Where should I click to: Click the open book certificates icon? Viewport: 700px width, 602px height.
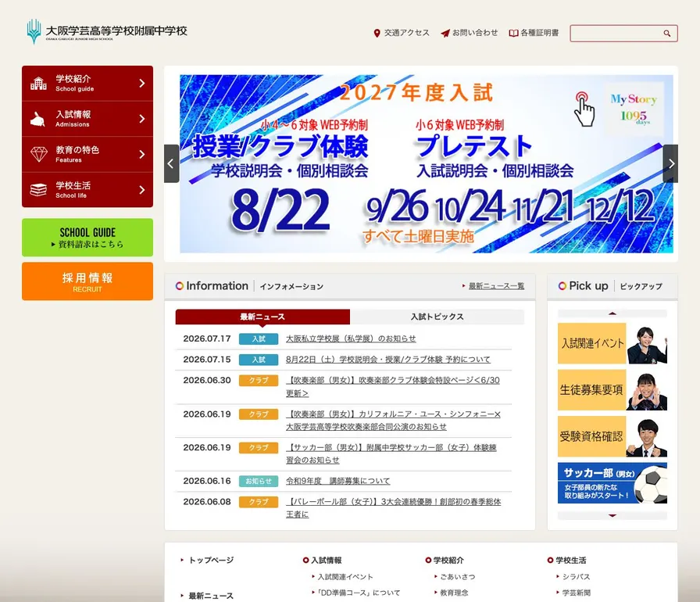point(513,33)
